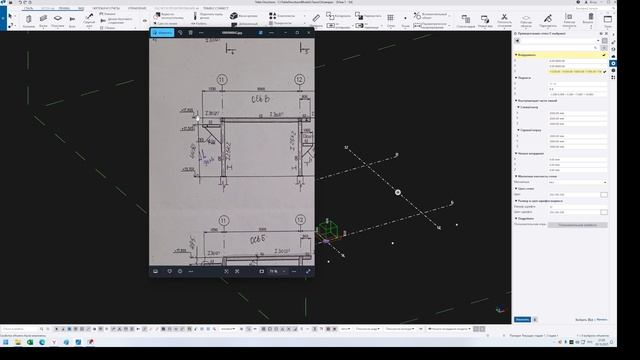The width and height of the screenshot is (640, 360).
Task: Choose the Move tool in the ribbon
Action: [367, 16]
